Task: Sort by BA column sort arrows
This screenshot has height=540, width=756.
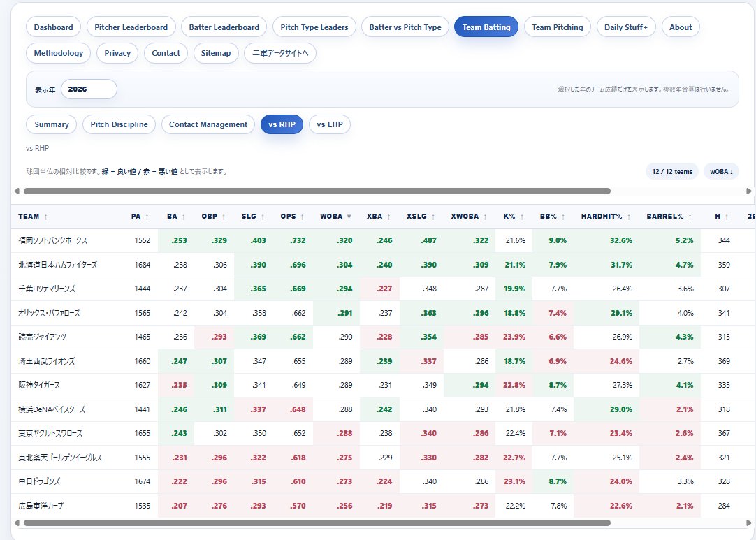Action: coord(183,217)
